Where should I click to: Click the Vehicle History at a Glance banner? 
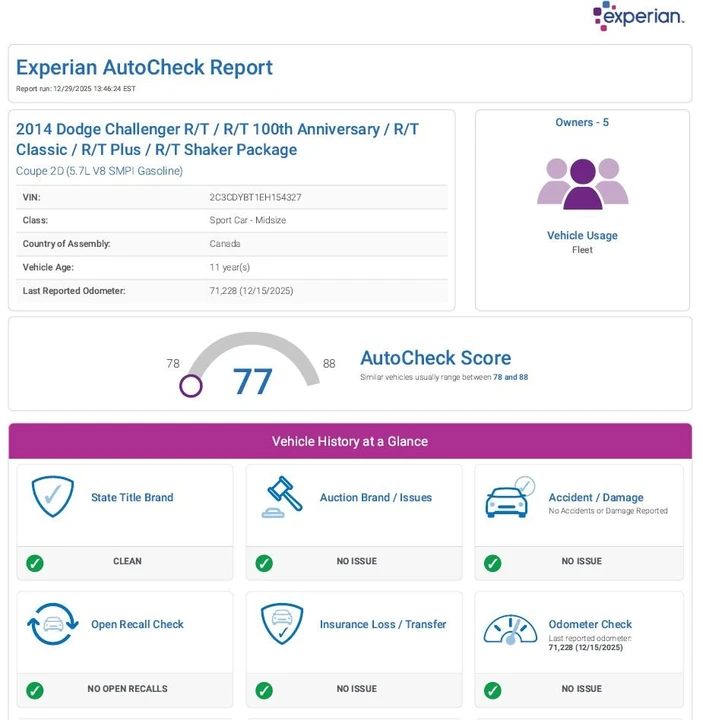[x=350, y=441]
